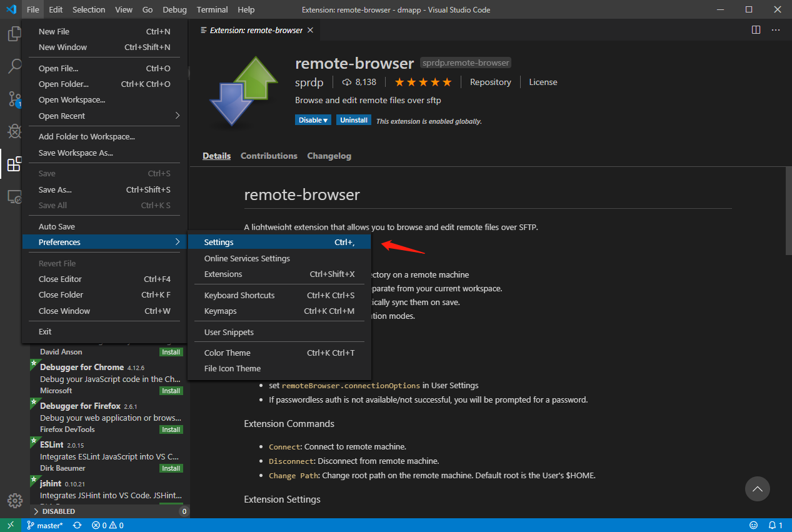This screenshot has width=792, height=532.
Task: Choose New Window in File menu
Action: tap(104, 47)
